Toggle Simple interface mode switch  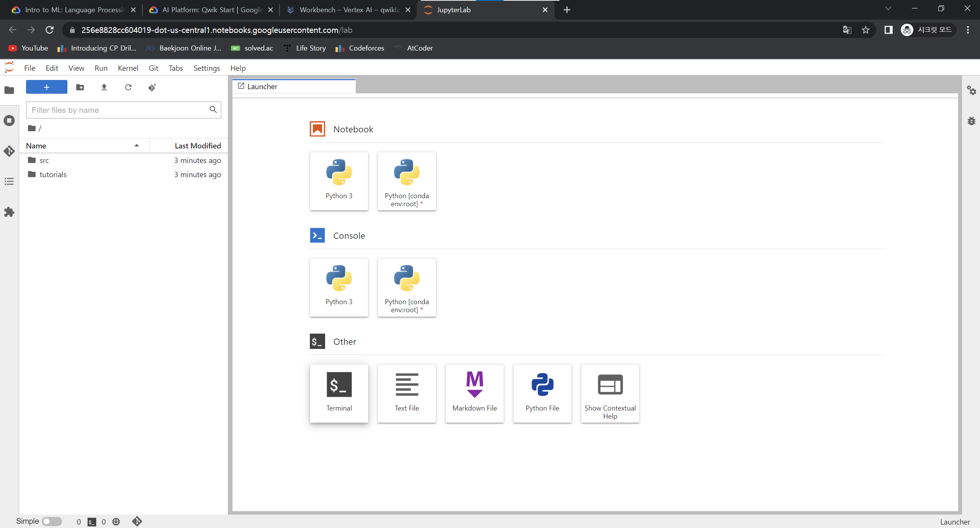pyautogui.click(x=52, y=521)
